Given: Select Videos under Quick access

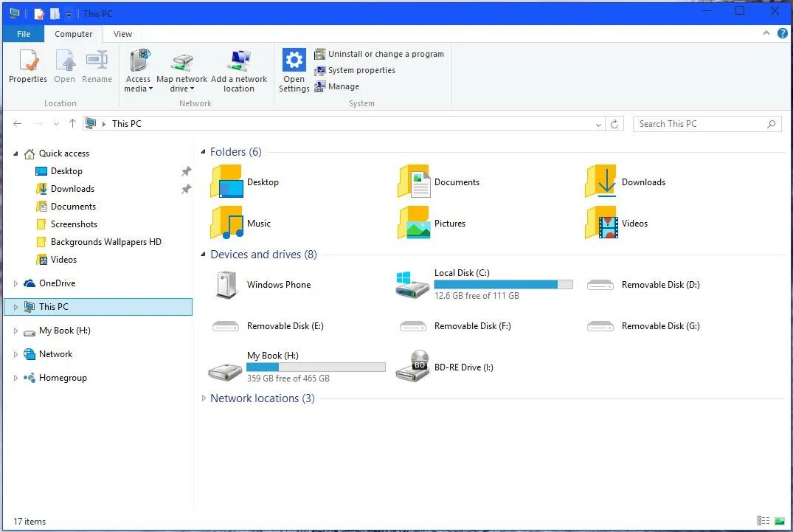Looking at the screenshot, I should [63, 260].
